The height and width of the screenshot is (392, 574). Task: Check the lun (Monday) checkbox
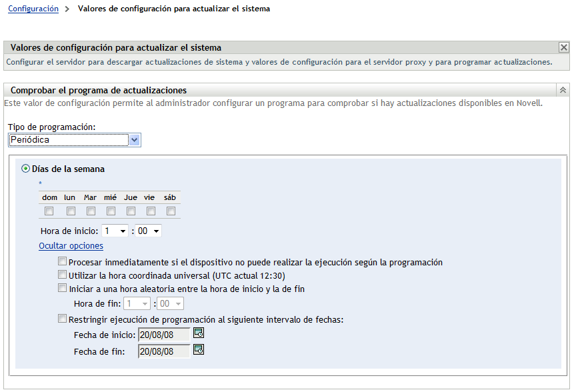point(71,211)
